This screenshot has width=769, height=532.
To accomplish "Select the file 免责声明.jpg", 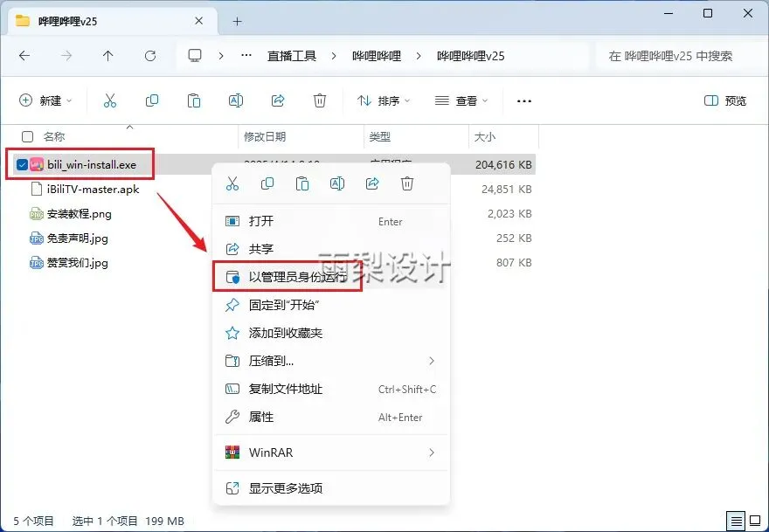I will (x=69, y=238).
